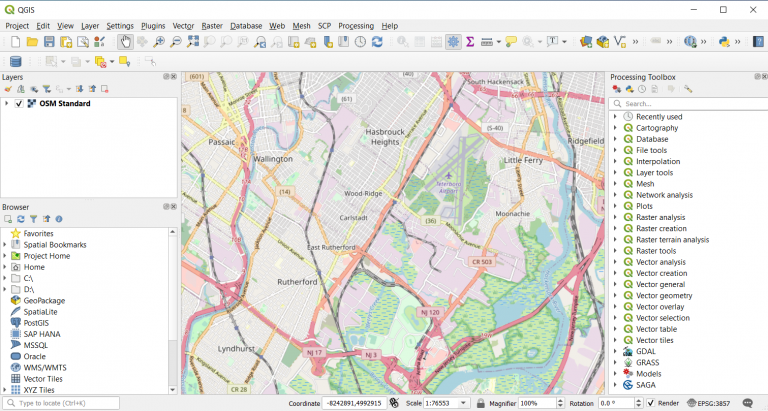Open the Plugins menu
768x411 pixels.
tap(153, 26)
